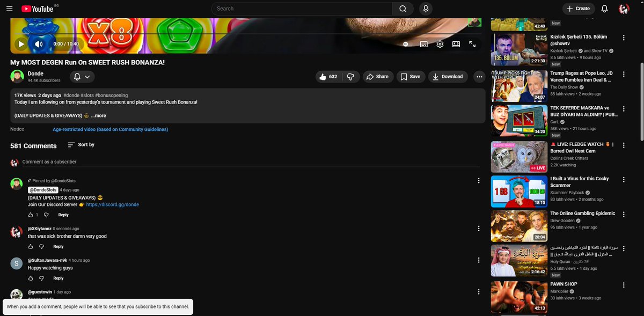Image resolution: width=644 pixels, height=316 pixels.
Task: Download the video
Action: point(448,77)
